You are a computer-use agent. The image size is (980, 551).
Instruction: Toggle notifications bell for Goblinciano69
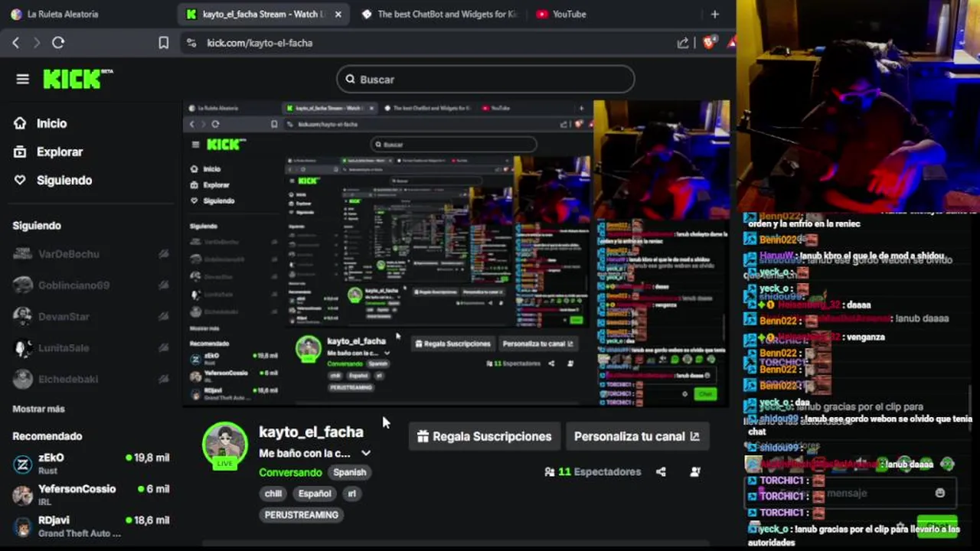(163, 285)
